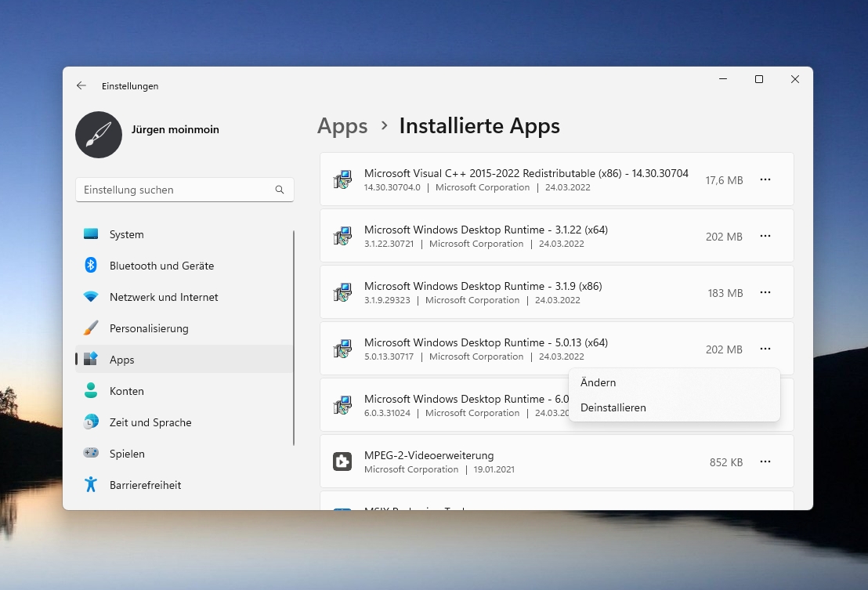Click the Installierte Apps page heading
The height and width of the screenshot is (590, 868).
[479, 126]
